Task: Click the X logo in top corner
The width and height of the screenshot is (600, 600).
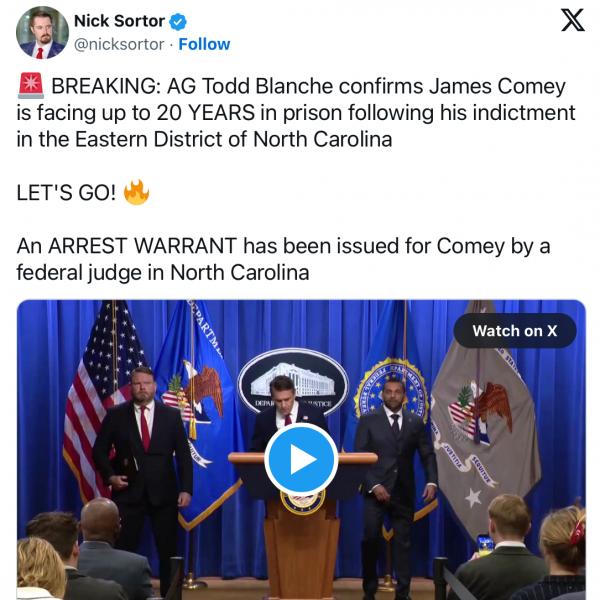Action: (x=572, y=21)
